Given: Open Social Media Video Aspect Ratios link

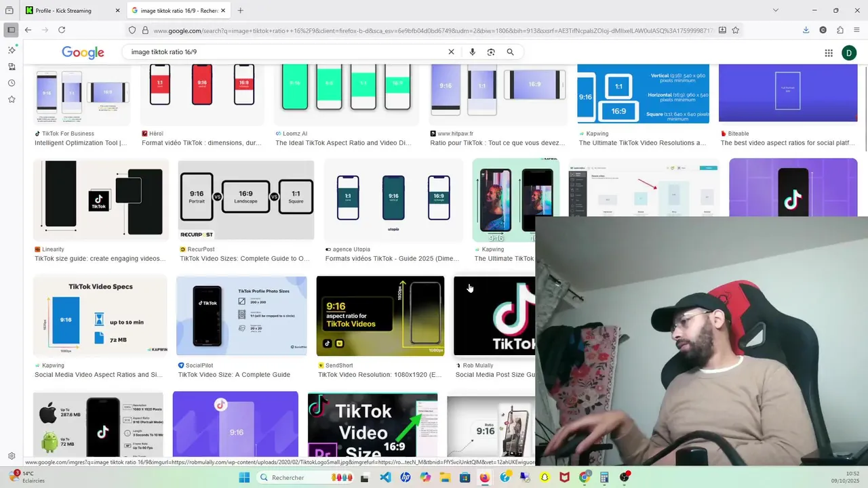Looking at the screenshot, I should pos(99,375).
